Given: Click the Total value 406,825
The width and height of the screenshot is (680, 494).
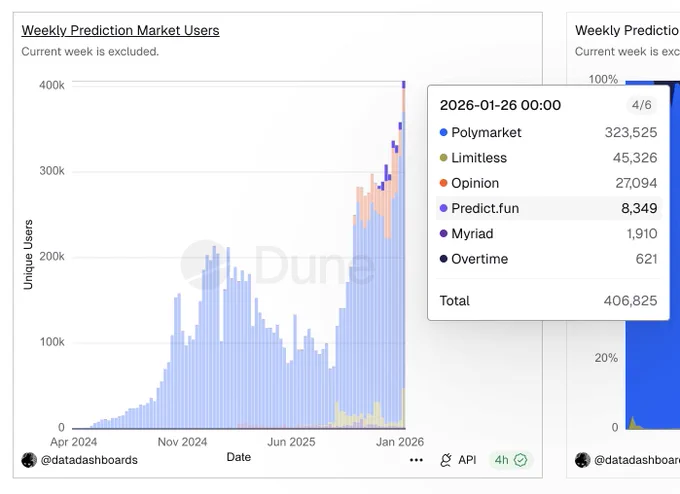Looking at the screenshot, I should click(631, 301).
